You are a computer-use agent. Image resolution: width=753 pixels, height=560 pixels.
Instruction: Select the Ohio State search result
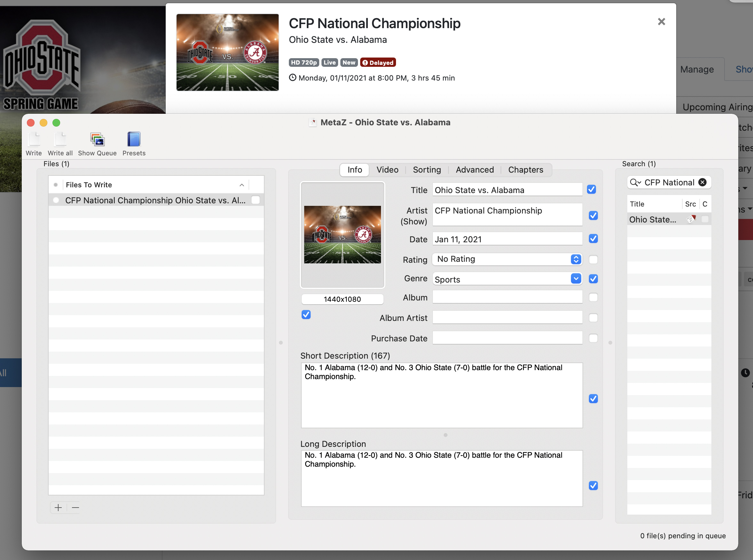coord(653,220)
